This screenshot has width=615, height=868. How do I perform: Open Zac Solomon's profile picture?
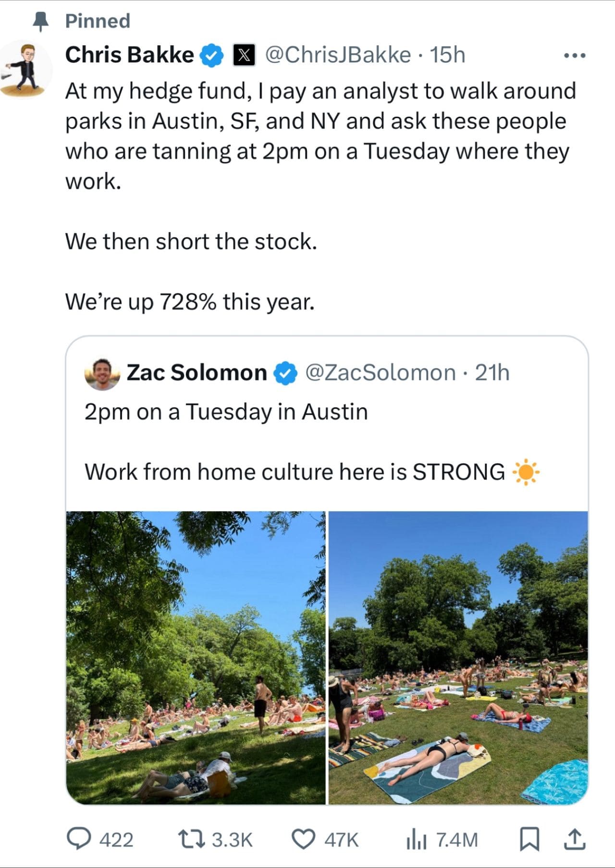tap(102, 374)
